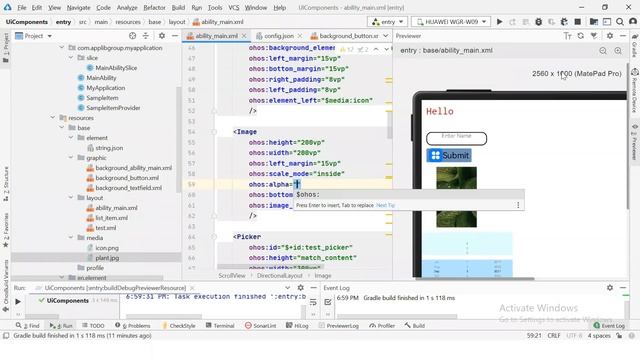The image size is (640, 360).
Task: Click Submit button in device preview
Action: (449, 155)
